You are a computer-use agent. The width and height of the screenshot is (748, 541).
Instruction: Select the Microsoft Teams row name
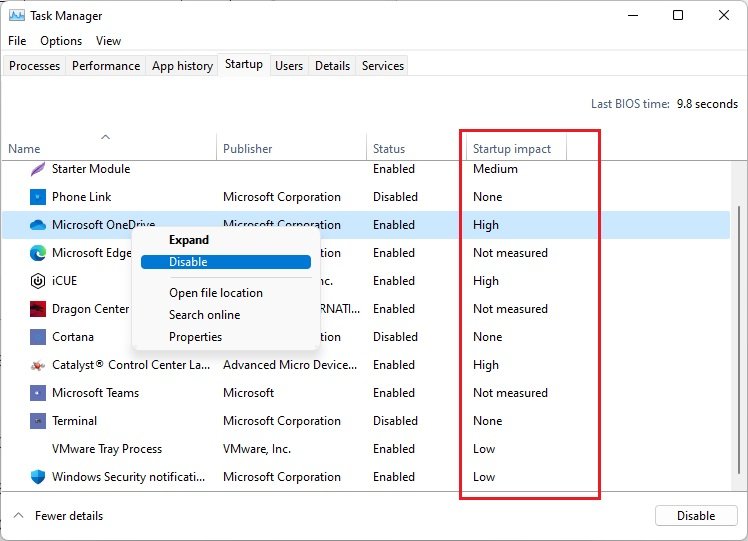coord(95,393)
